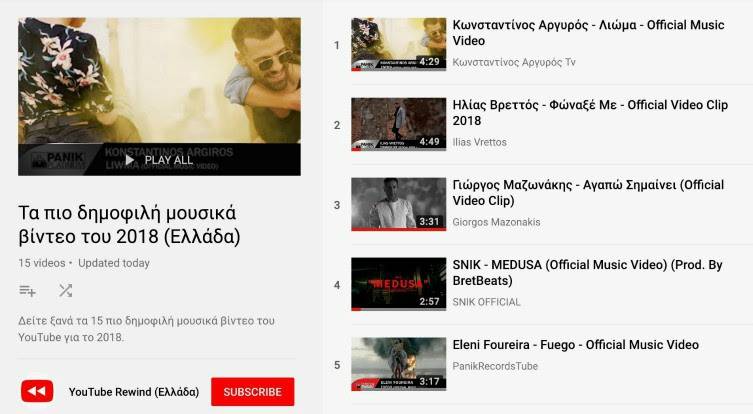This screenshot has width=753, height=414.
Task: Open the SNIK MEDUSA video thumbnail
Action: pyautogui.click(x=399, y=284)
